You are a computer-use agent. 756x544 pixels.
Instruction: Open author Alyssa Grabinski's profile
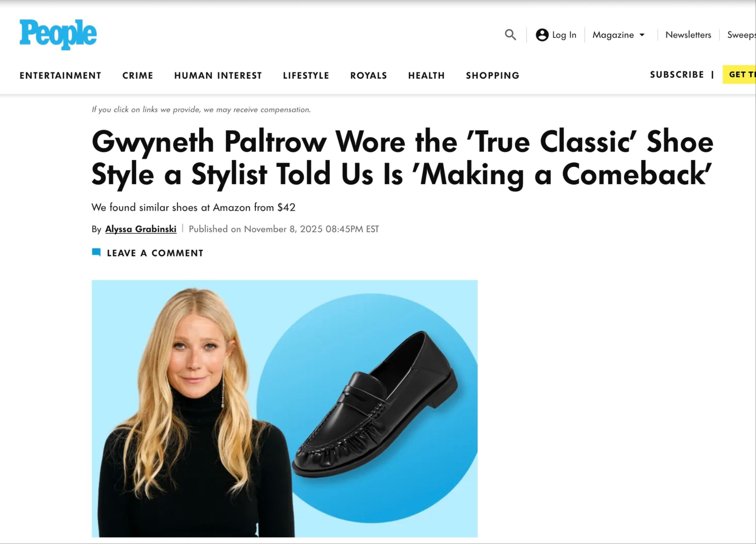pyautogui.click(x=140, y=229)
